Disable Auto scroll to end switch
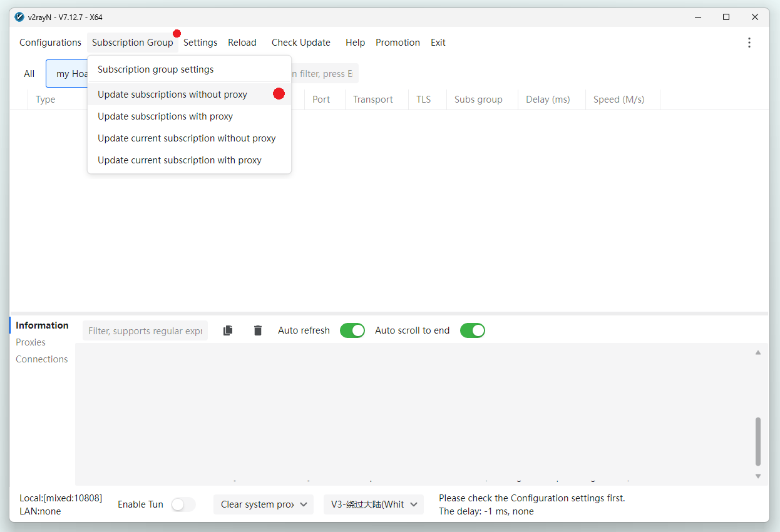This screenshot has height=532, width=780. pos(473,330)
